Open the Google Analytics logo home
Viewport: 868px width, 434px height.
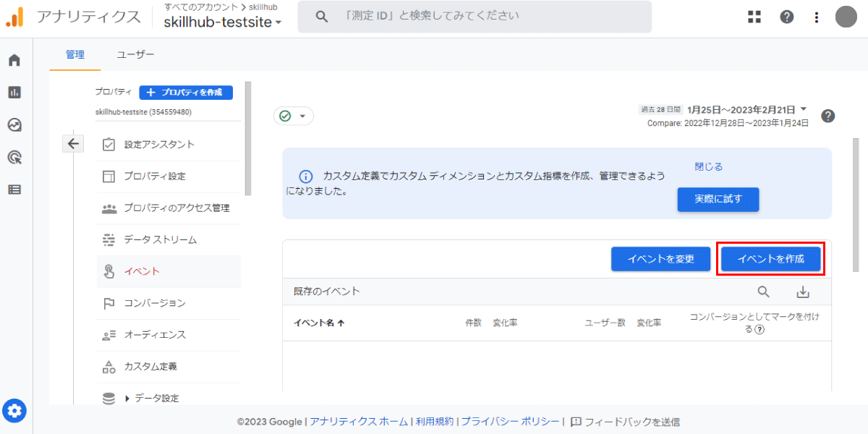[15, 17]
